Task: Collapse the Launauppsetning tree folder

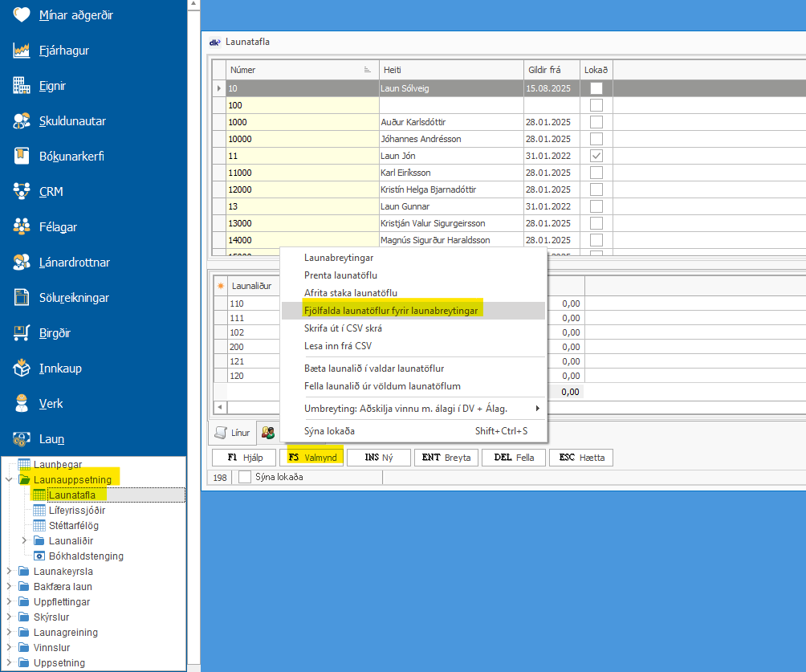Action: pyautogui.click(x=10, y=480)
